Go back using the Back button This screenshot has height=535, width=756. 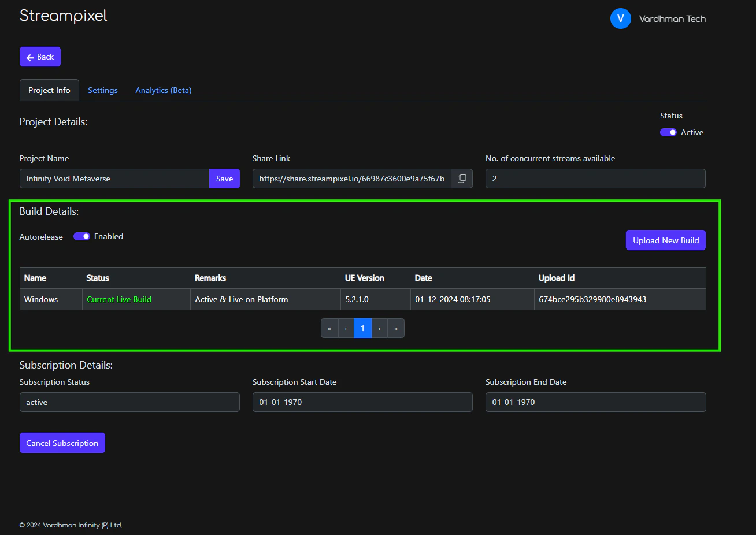(40, 57)
